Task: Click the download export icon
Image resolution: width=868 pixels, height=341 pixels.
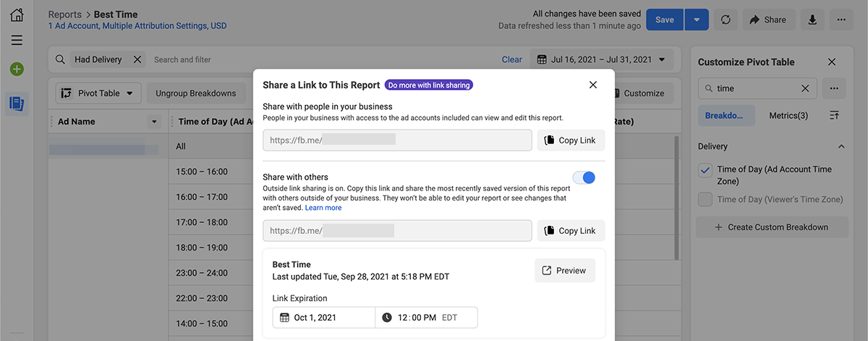Action: pos(812,20)
